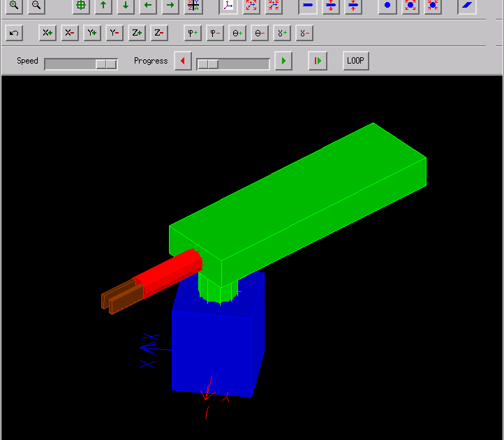Decrease line thickness icon
This screenshot has height=440, width=504.
353,6
